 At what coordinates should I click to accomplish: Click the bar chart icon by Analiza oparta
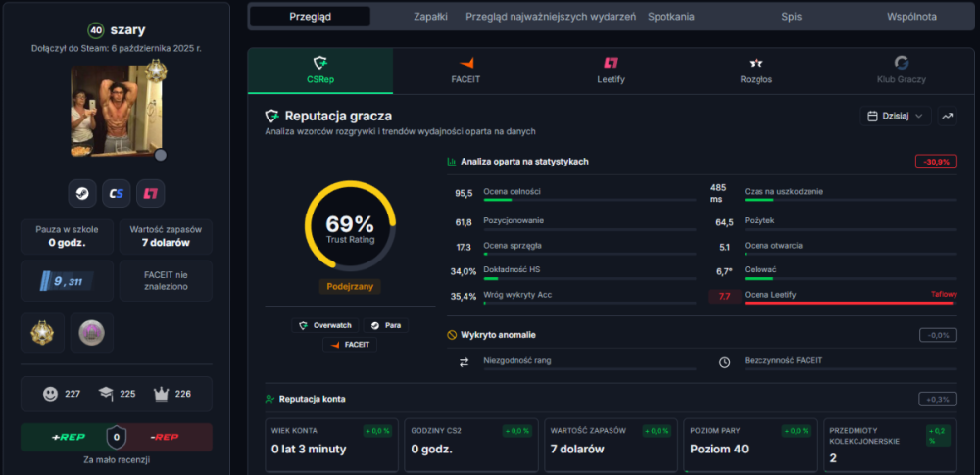coord(451,162)
